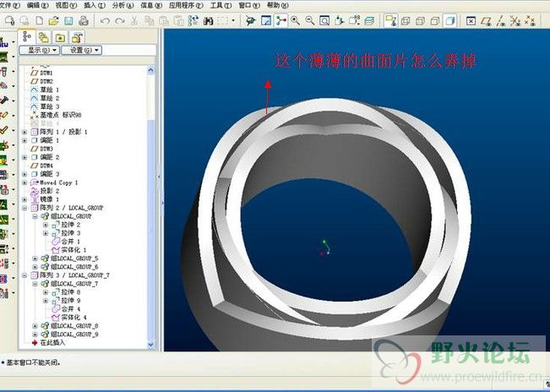The height and width of the screenshot is (392, 550).
Task: Click the Save disk icon
Action: (68, 20)
